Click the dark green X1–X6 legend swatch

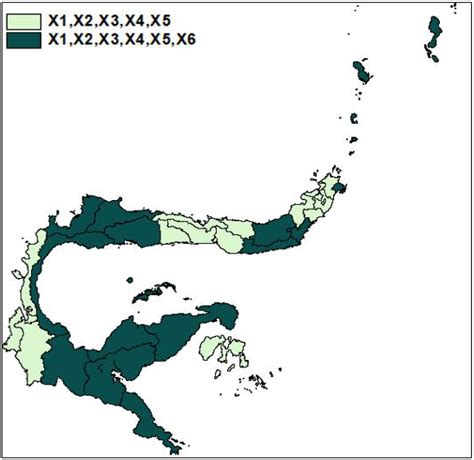pyautogui.click(x=24, y=40)
